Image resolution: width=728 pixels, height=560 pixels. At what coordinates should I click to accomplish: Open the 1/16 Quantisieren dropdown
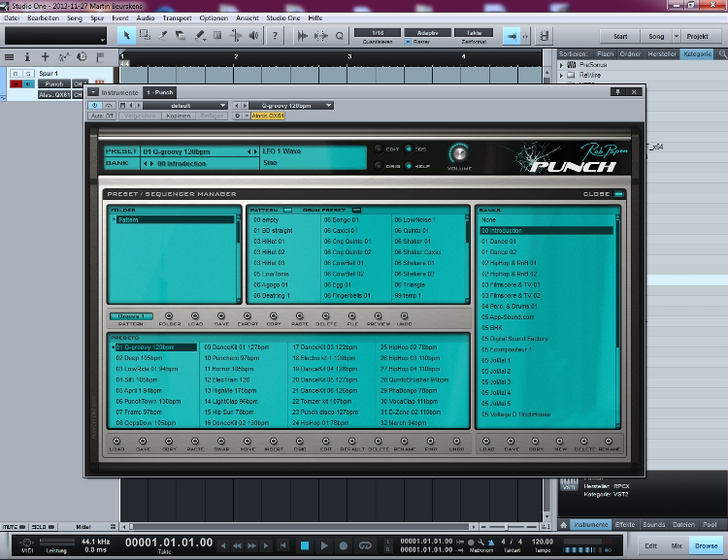click(378, 33)
